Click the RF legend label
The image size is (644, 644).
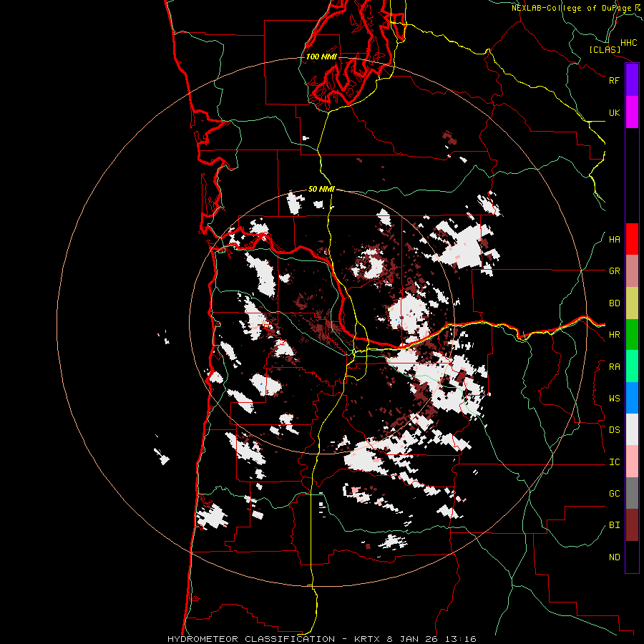pos(614,80)
